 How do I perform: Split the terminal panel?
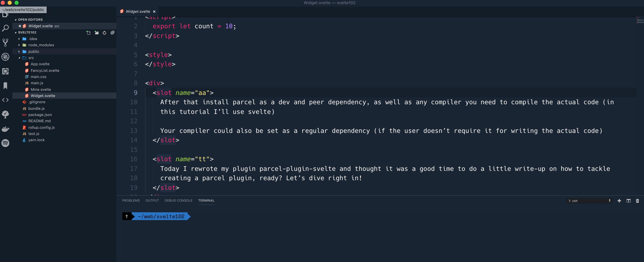pyautogui.click(x=628, y=201)
